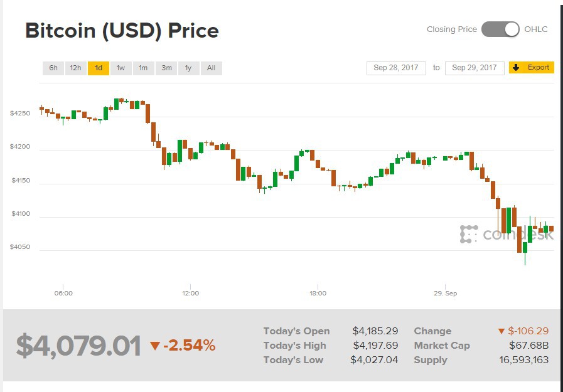The height and width of the screenshot is (392, 563).
Task: Show the 3m price range
Action: (x=166, y=68)
